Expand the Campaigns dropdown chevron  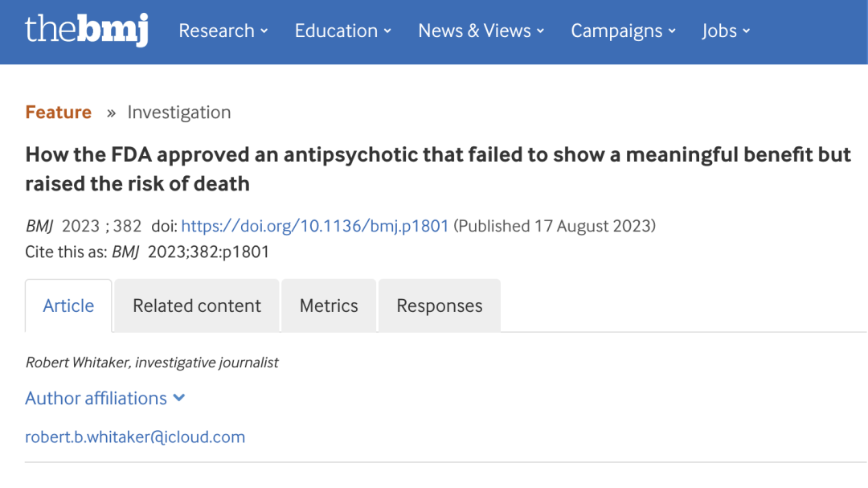[x=672, y=31]
